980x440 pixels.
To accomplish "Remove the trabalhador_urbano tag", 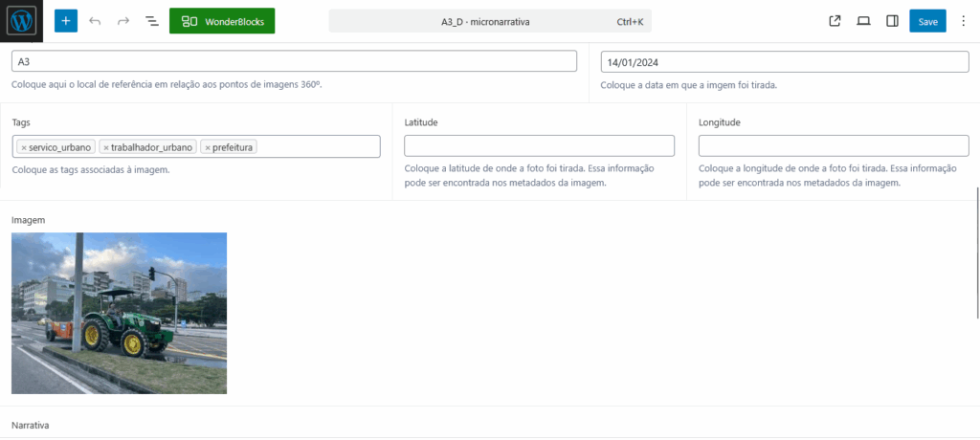I will click(x=106, y=147).
